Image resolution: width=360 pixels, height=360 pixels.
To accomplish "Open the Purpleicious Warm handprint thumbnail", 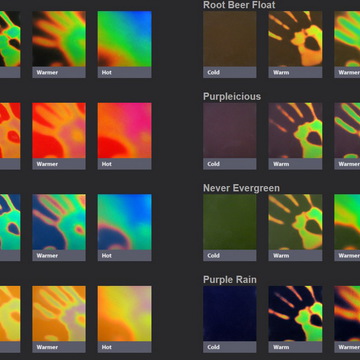I will (x=295, y=130).
